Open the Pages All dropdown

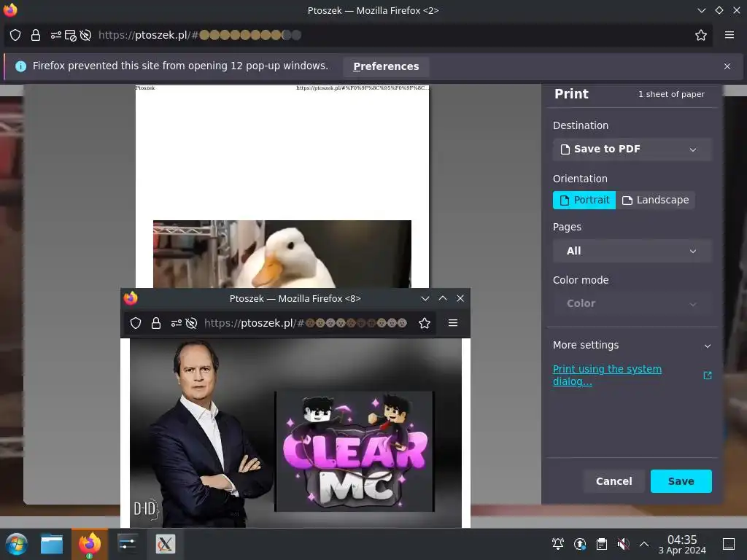(632, 251)
